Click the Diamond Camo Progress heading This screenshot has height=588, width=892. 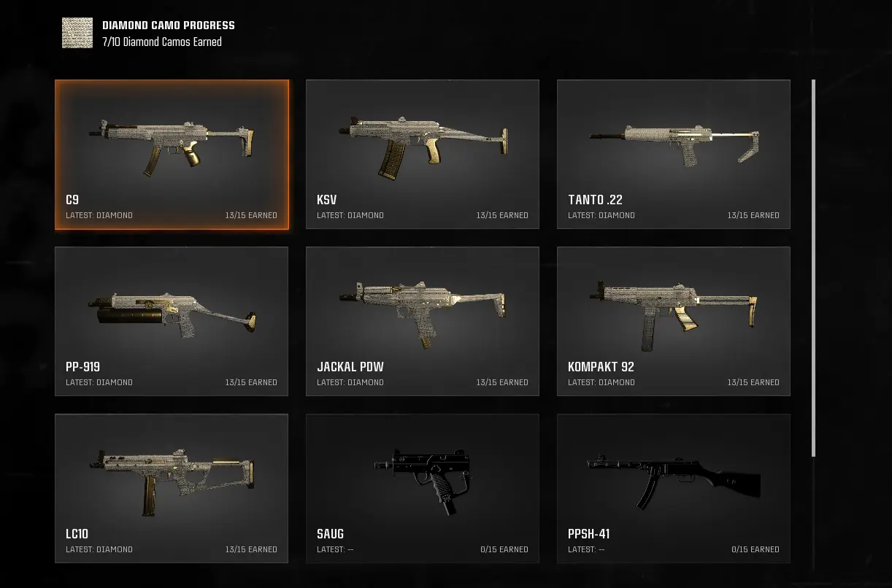tap(169, 26)
